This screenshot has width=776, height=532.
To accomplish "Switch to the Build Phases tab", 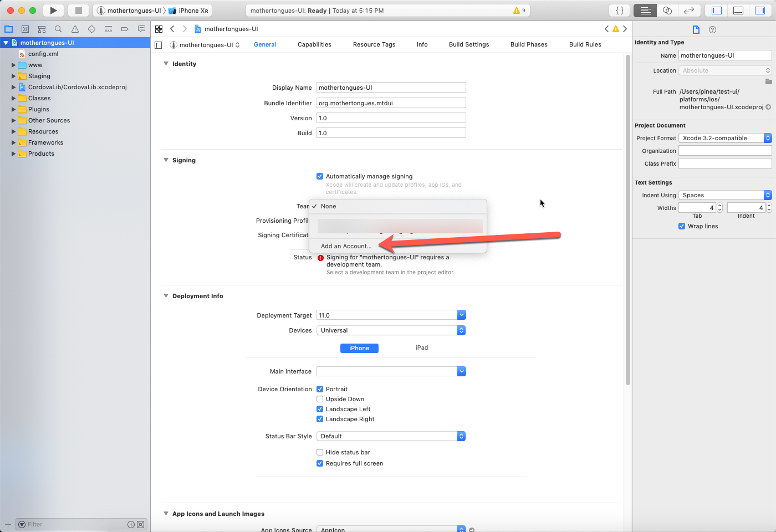I will click(529, 44).
